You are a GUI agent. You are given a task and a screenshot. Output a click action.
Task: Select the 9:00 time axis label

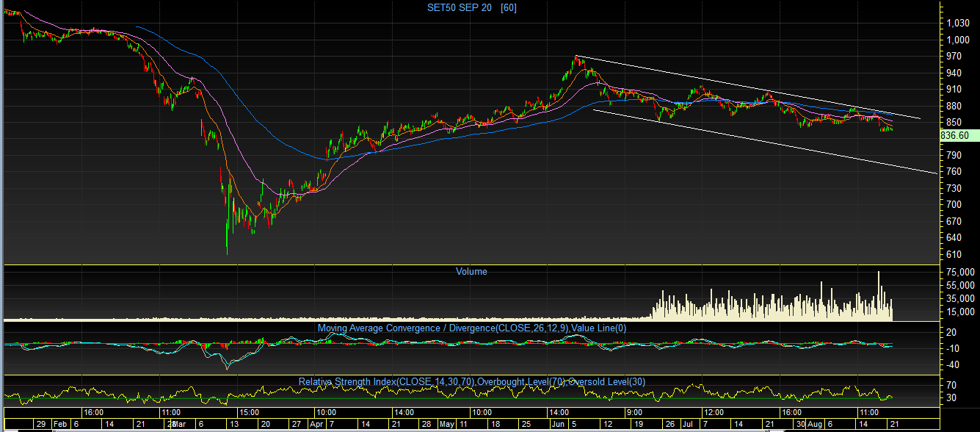634,412
